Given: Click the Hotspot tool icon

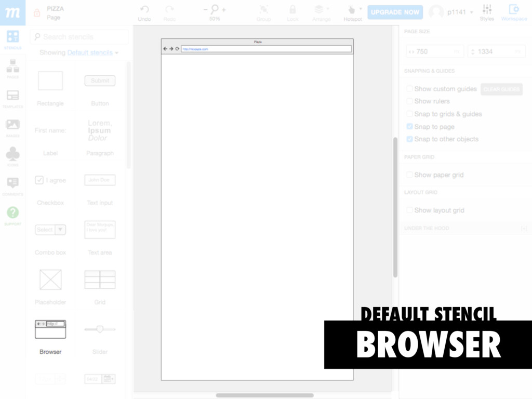Looking at the screenshot, I should tap(352, 10).
